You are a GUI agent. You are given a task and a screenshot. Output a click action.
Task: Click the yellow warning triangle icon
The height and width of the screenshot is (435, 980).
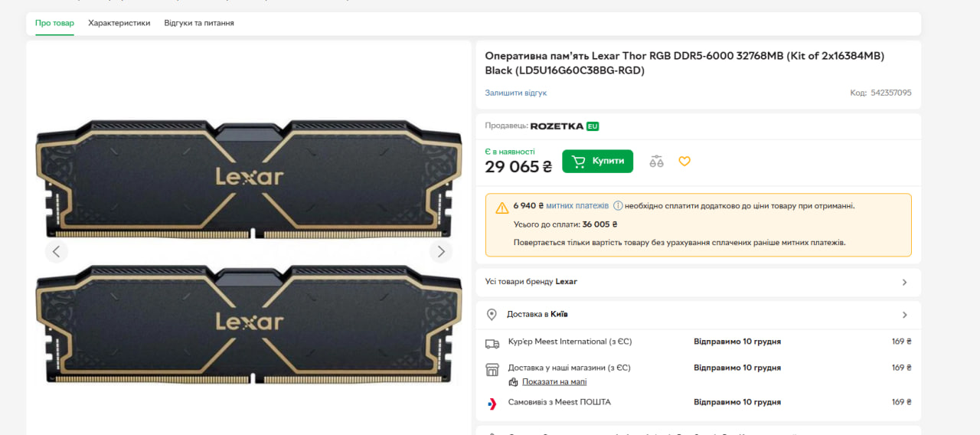501,208
